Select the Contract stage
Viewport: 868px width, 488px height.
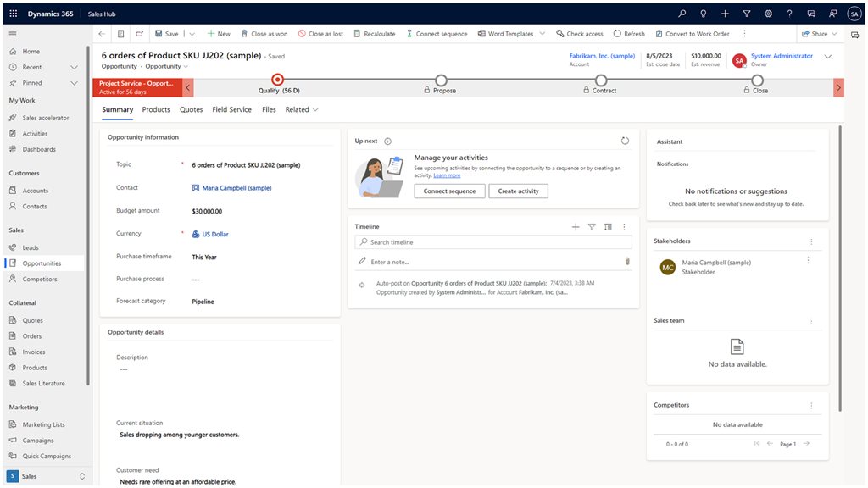pyautogui.click(x=601, y=80)
